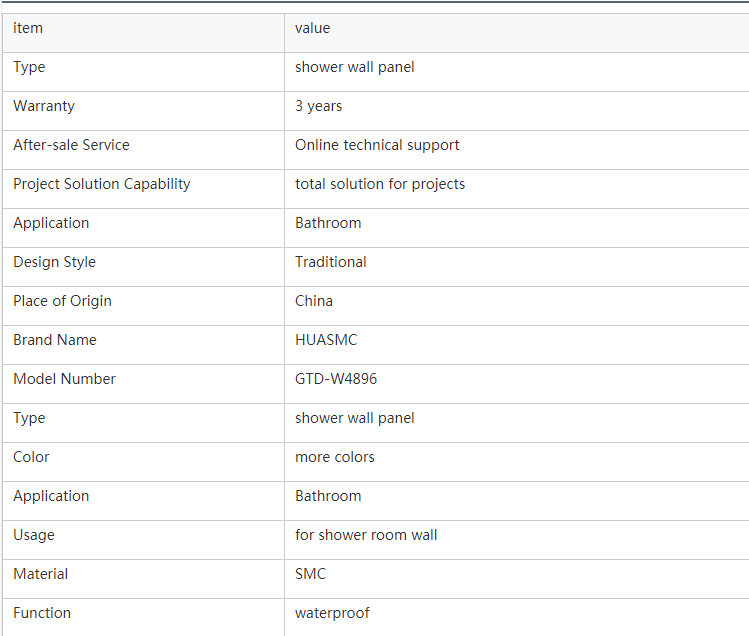Select the '3 years' warranty value

tap(319, 106)
